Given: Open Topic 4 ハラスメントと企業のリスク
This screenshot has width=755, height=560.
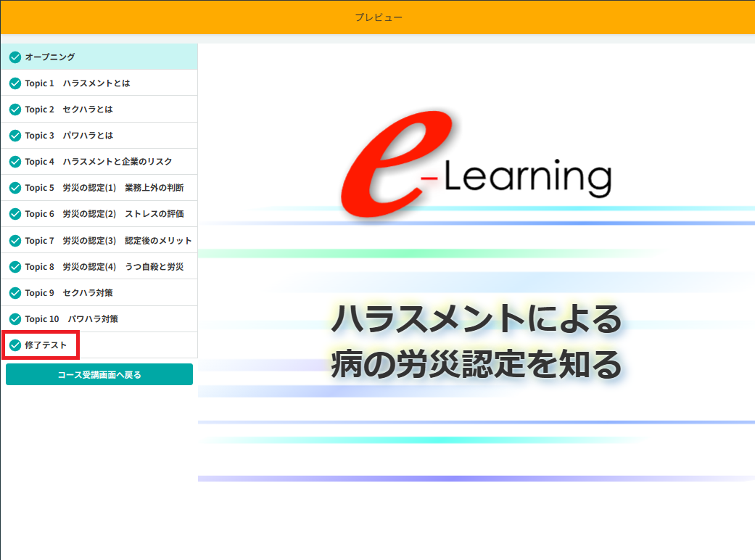Looking at the screenshot, I should (99, 161).
